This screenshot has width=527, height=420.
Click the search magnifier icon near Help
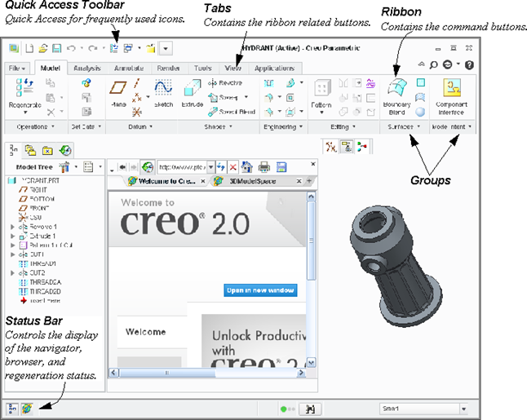(x=433, y=64)
